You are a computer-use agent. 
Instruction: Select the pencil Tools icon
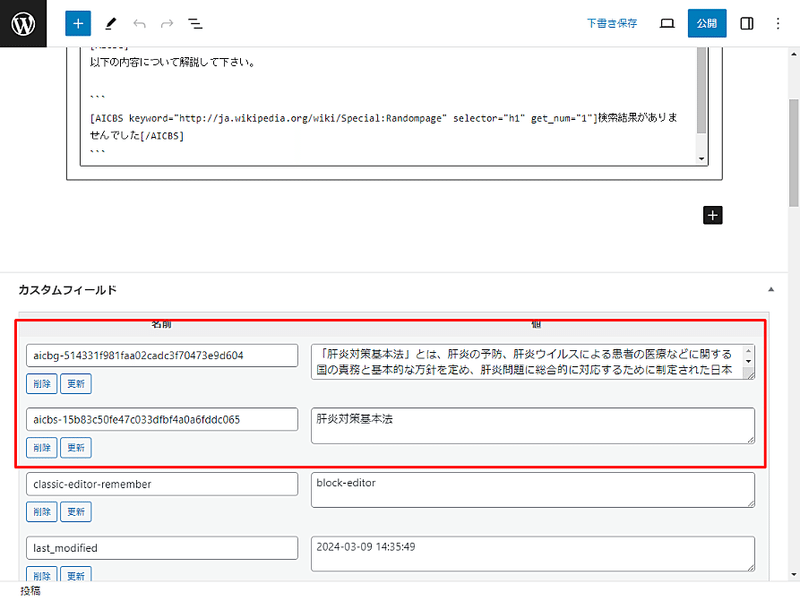(x=111, y=23)
